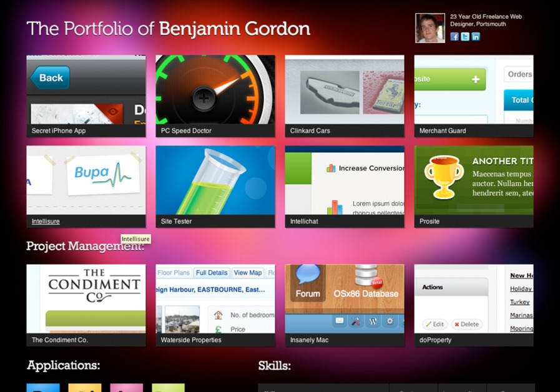560x392 pixels.
Task: Click Benjamin Gordon's profile photo
Action: click(430, 28)
